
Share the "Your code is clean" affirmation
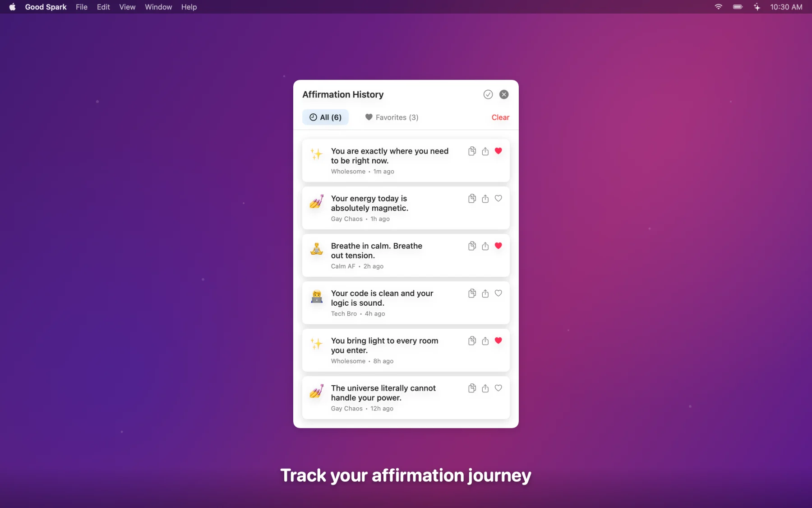[485, 294]
